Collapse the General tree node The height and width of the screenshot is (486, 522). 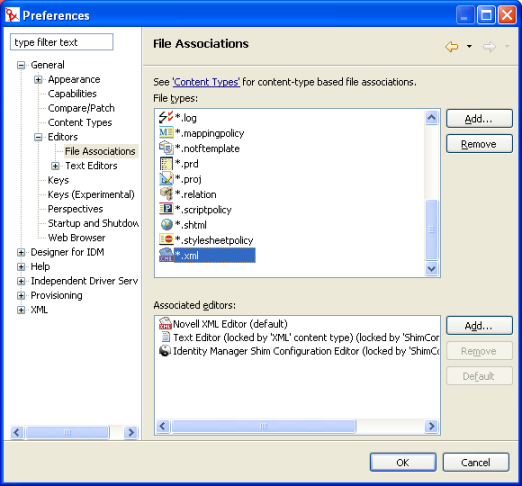21,65
